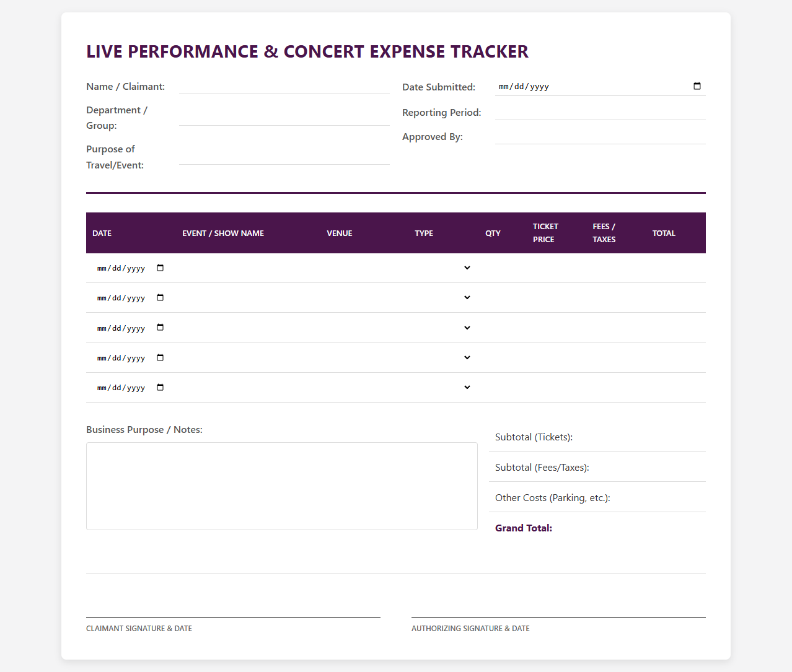Viewport: 792px width, 672px height.
Task: Open calendar icon in third table row
Action: pyautogui.click(x=161, y=327)
